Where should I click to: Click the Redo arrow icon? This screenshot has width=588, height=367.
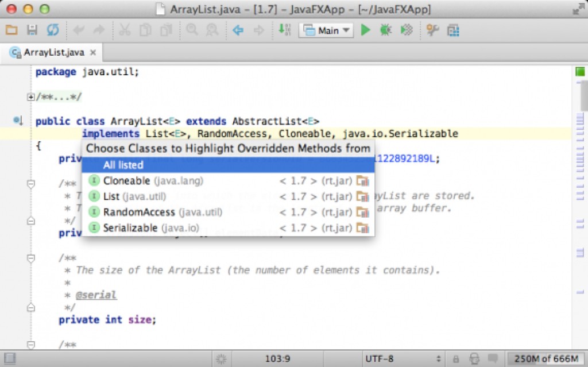click(x=99, y=30)
